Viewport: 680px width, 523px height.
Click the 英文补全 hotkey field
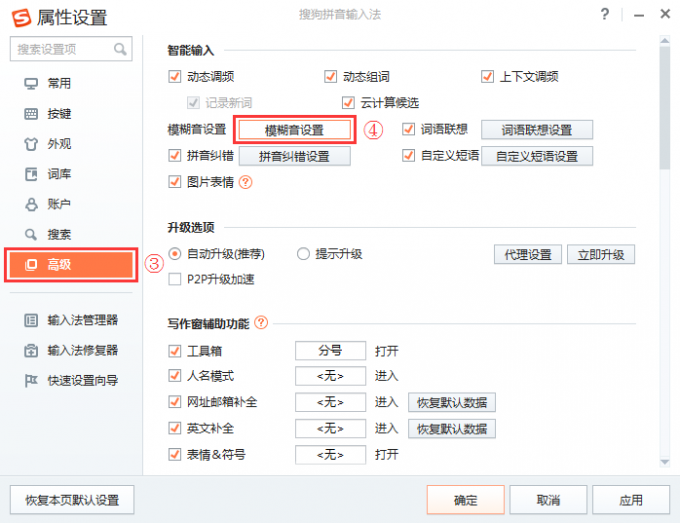tap(330, 429)
